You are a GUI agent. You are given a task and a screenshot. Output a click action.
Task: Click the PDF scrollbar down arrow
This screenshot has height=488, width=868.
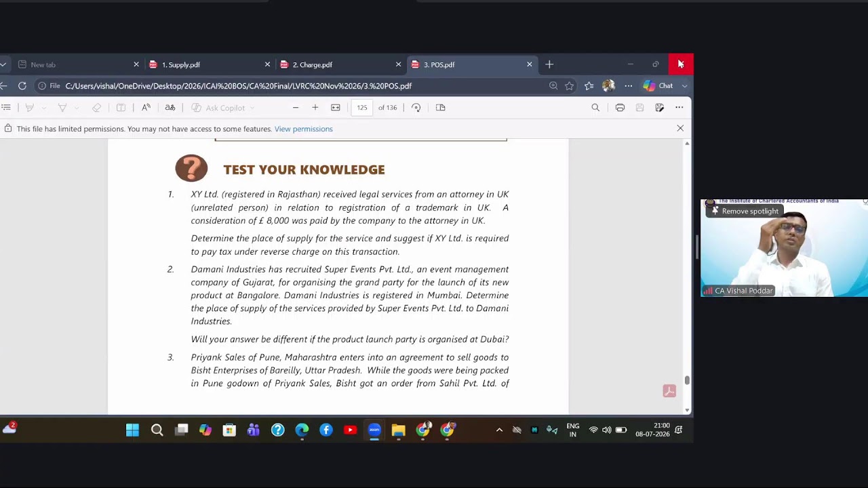point(687,410)
